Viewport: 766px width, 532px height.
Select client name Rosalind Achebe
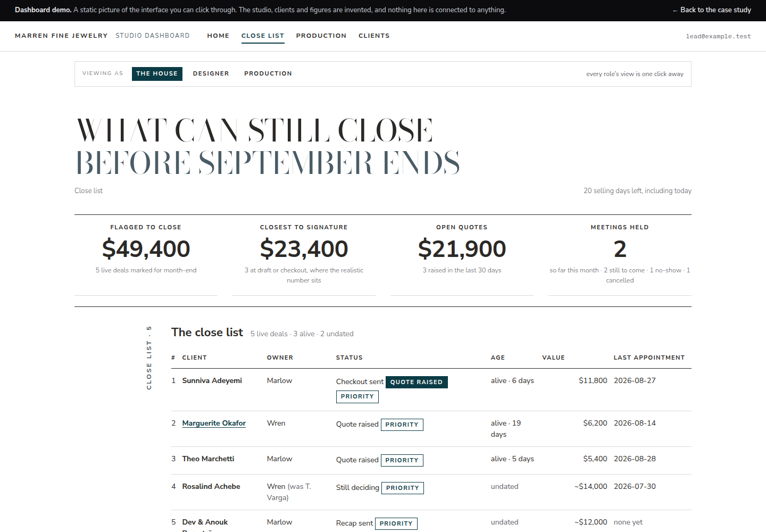[x=211, y=486]
